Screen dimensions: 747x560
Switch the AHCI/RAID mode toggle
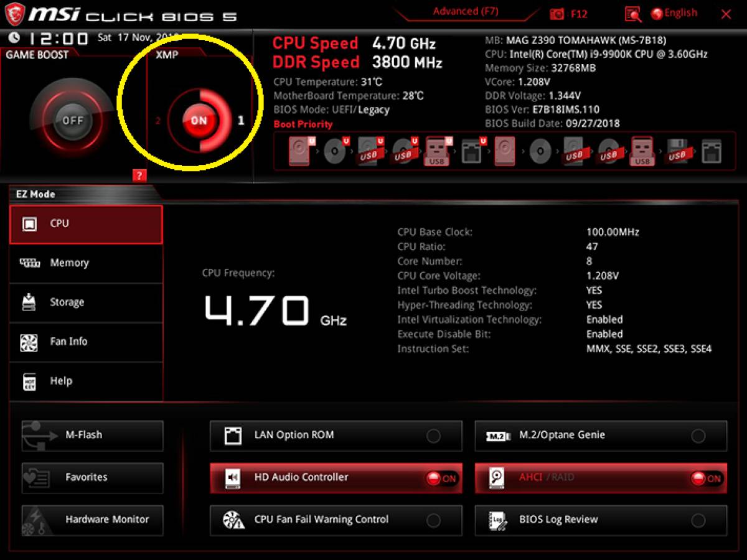click(705, 478)
